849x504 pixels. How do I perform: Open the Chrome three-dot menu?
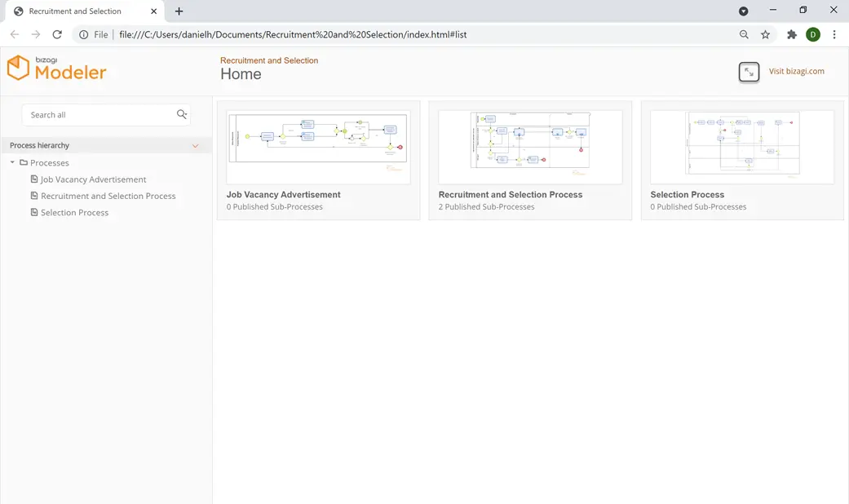(834, 34)
